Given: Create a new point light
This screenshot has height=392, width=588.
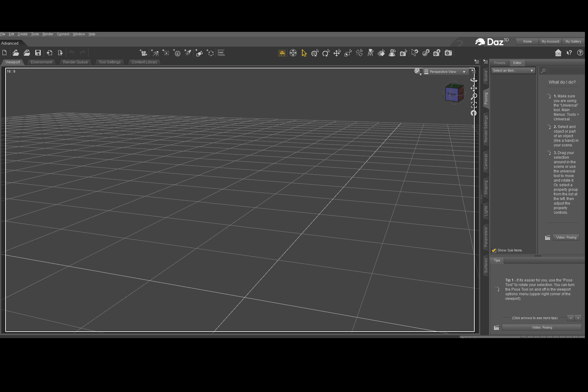Looking at the screenshot, I should pos(166,53).
